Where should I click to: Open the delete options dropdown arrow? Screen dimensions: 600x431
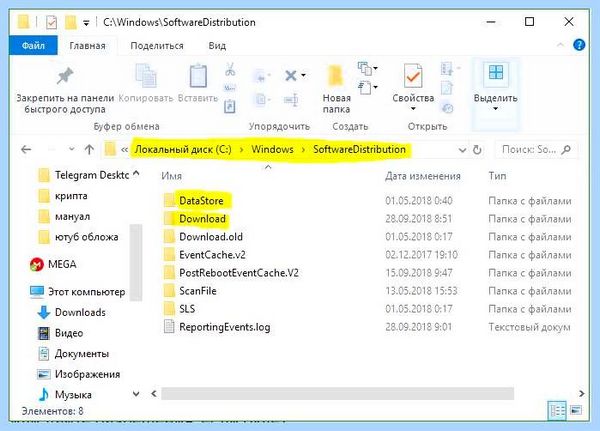[x=303, y=75]
